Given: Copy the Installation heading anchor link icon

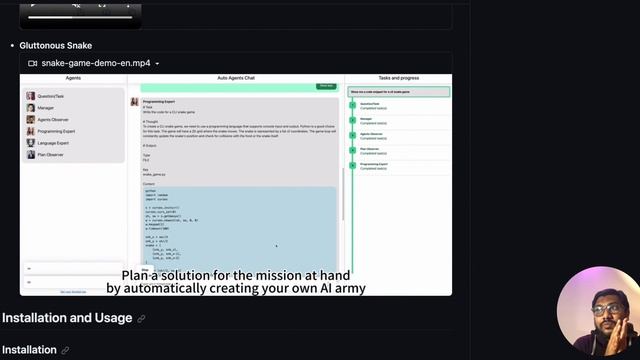Looking at the screenshot, I should [65, 350].
